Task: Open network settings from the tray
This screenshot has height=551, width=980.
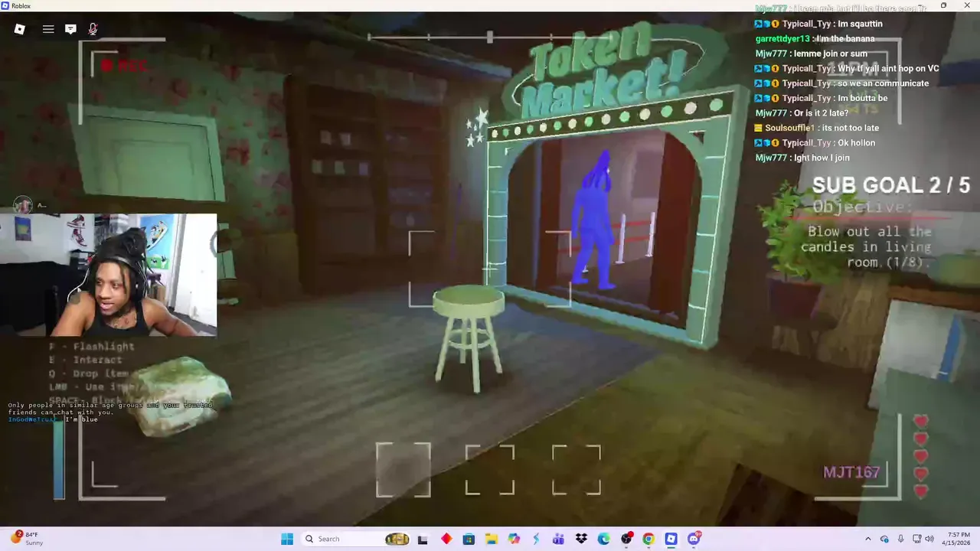Action: click(917, 539)
